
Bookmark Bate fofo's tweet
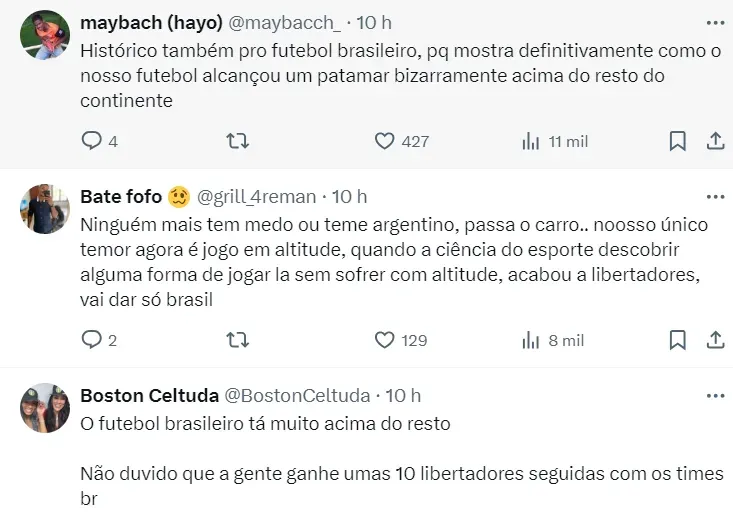coord(677,340)
